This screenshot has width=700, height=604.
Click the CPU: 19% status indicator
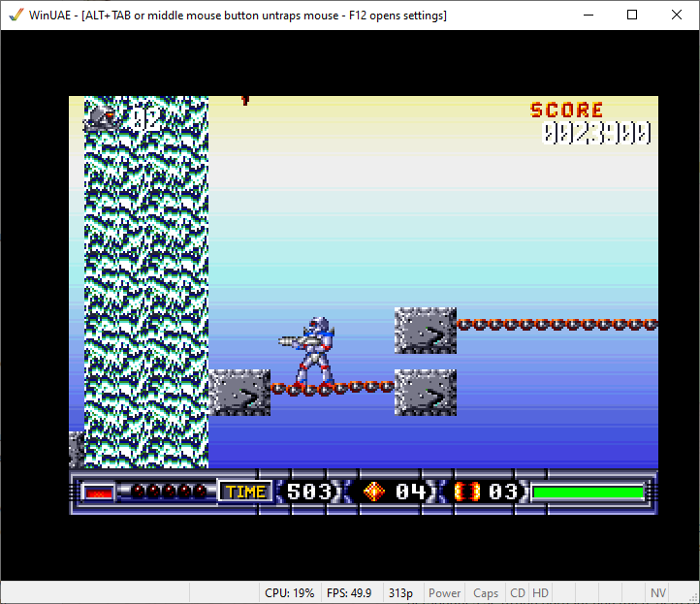[289, 592]
